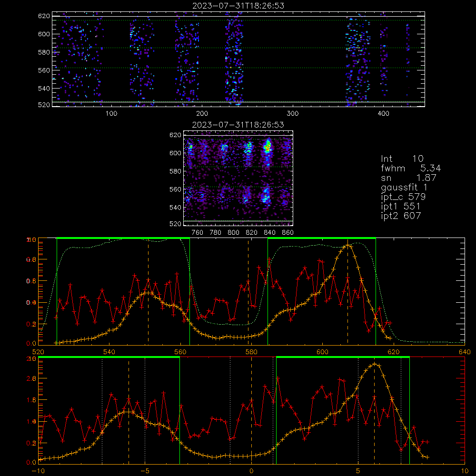Click x-axis label 0 on bottom plot
The image size is (476, 476).
tap(251, 471)
